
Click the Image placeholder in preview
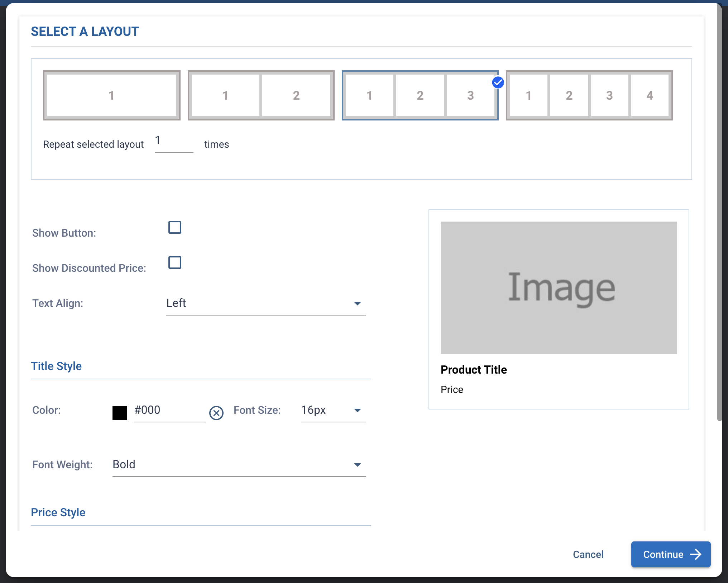(x=559, y=288)
